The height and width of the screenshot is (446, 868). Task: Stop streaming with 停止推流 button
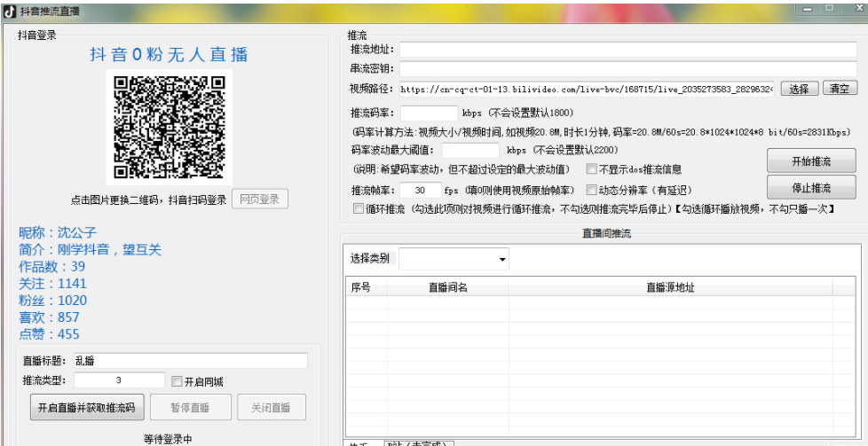(810, 188)
